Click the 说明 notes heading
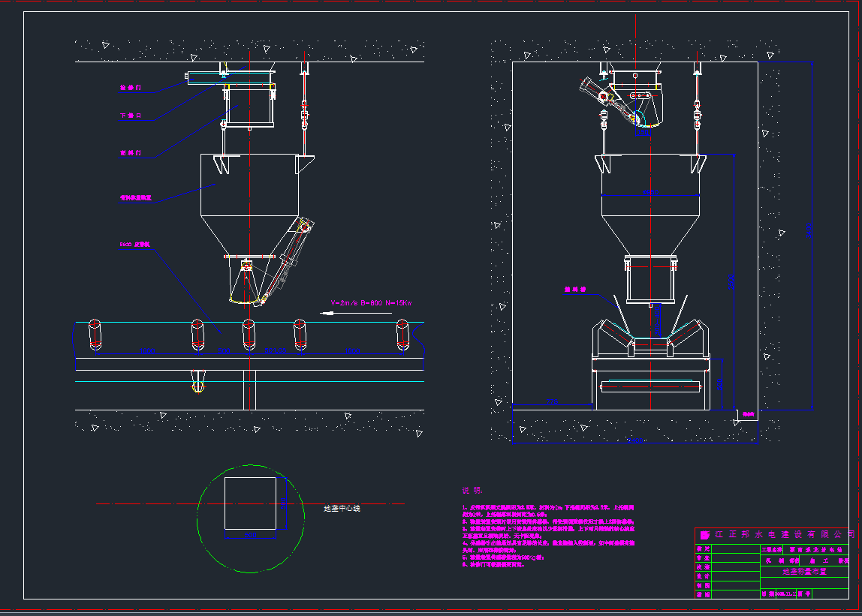The height and width of the screenshot is (616, 862). point(472,491)
